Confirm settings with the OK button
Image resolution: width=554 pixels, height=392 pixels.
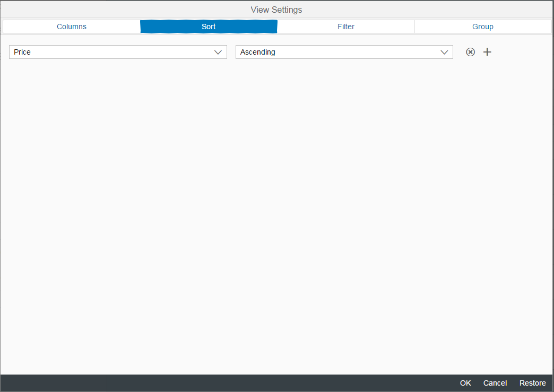pos(465,383)
